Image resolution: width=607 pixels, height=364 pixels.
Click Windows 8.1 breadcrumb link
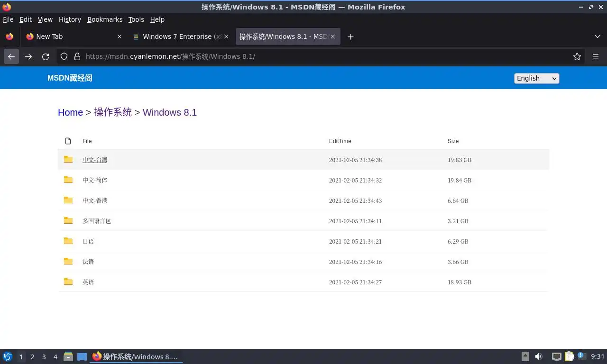pos(170,112)
